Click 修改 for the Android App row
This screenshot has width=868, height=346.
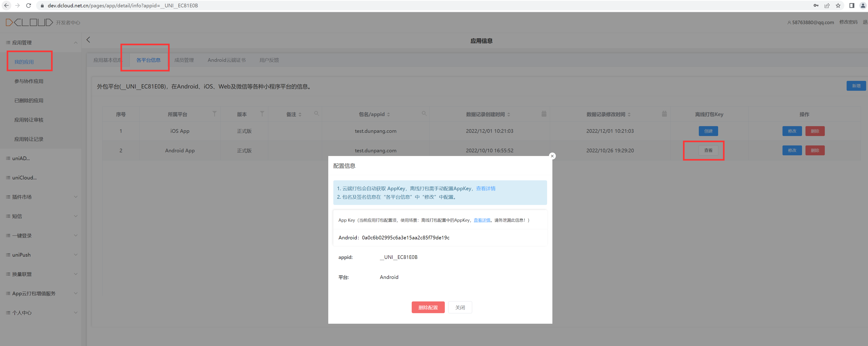coord(792,150)
